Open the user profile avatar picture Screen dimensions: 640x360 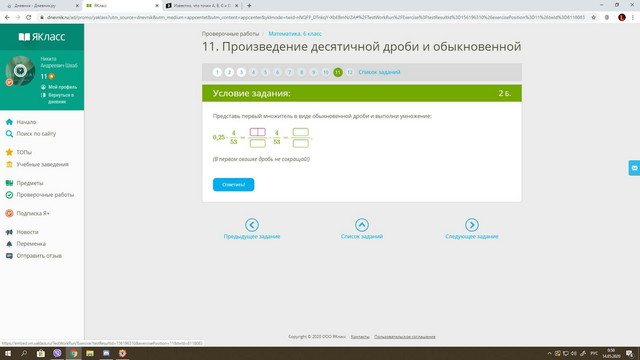(x=20, y=71)
